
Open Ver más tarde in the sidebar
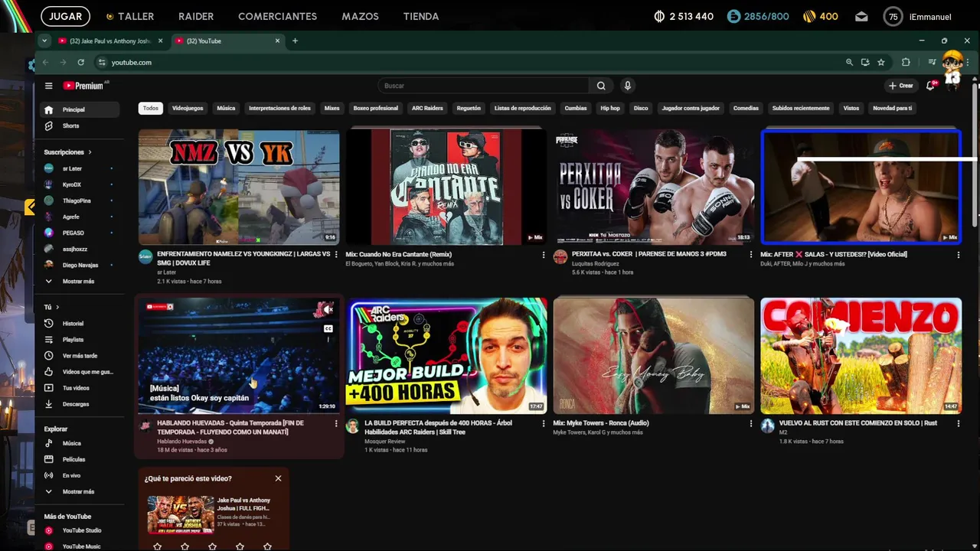[x=80, y=356]
